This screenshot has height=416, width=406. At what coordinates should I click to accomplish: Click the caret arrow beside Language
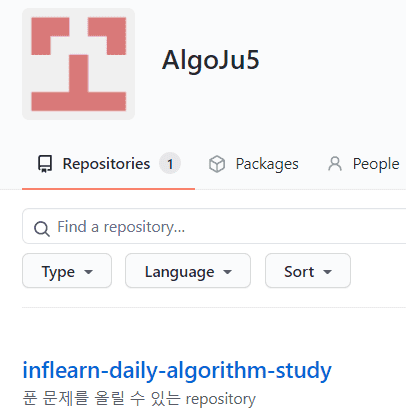[x=227, y=272]
